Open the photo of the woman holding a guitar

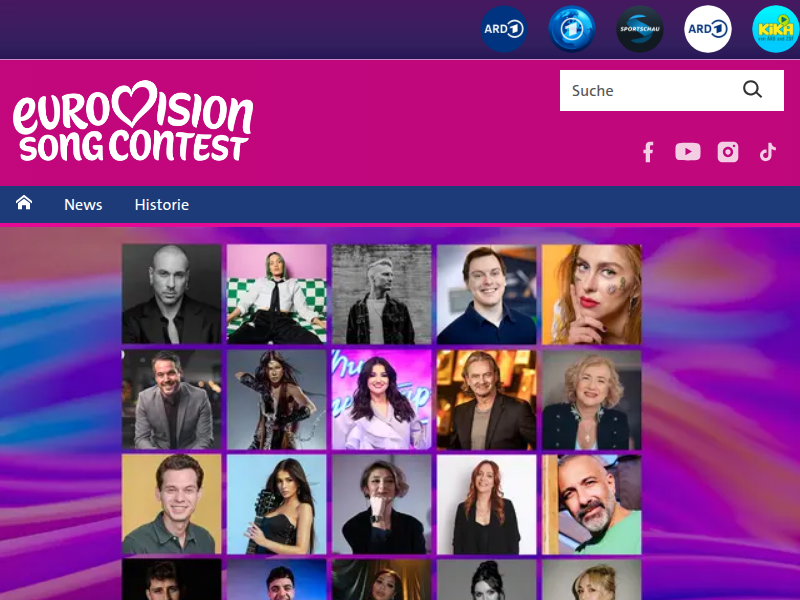click(277, 504)
